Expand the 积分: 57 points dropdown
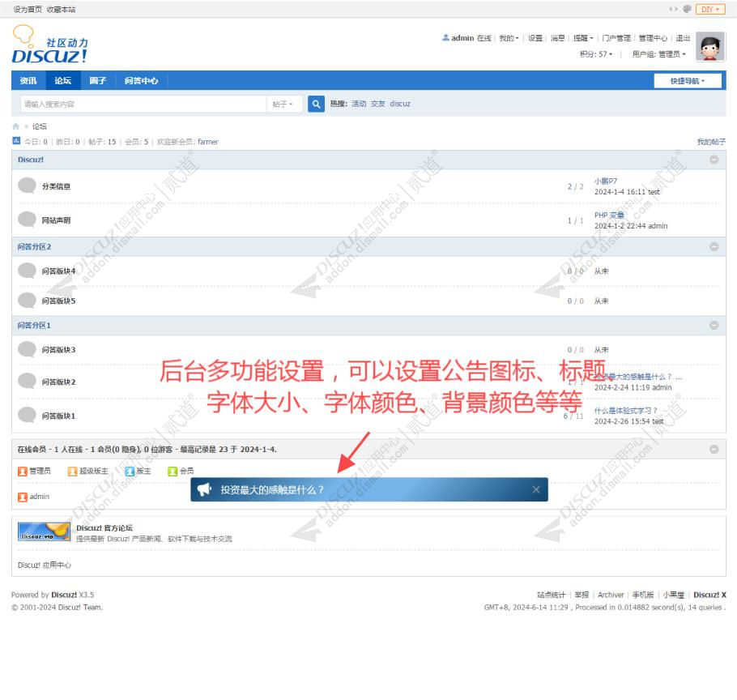Screen dimensions: 737x700 [x=596, y=54]
